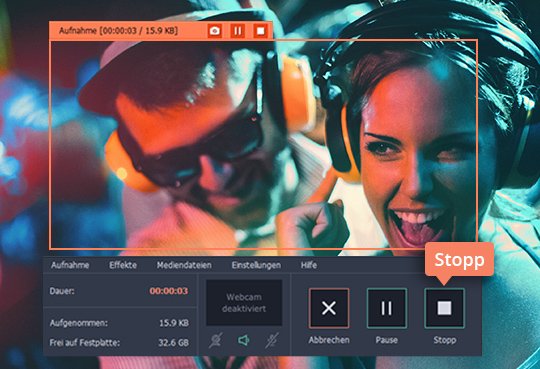Screen dimensions: 540x369
Task: Stop recording from the orange title bar
Action: coord(261,31)
